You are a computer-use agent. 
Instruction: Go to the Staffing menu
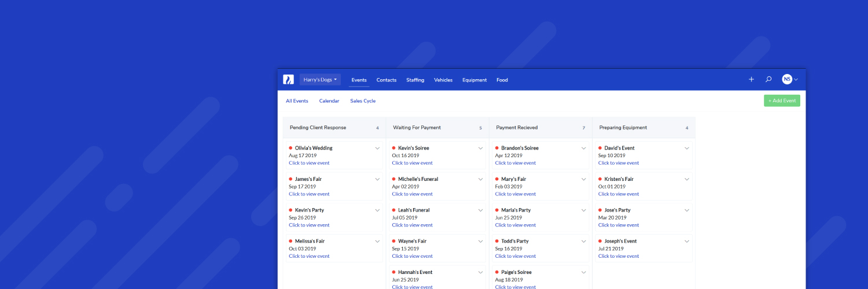415,80
